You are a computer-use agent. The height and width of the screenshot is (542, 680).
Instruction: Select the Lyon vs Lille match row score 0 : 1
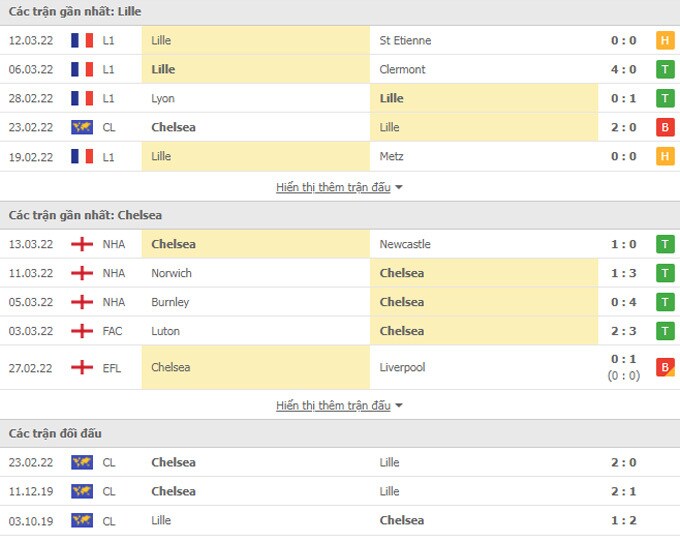click(x=623, y=99)
